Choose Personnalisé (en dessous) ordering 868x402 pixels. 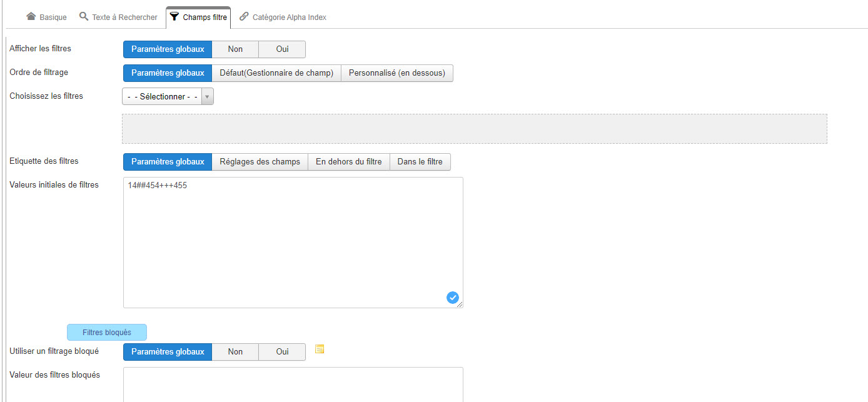(x=397, y=73)
